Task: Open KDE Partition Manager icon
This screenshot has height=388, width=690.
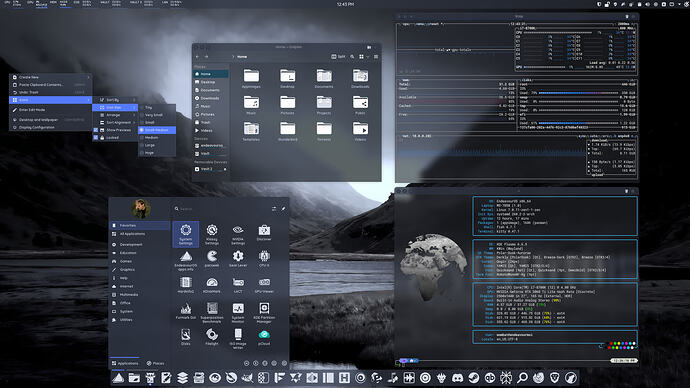Action: point(264,312)
